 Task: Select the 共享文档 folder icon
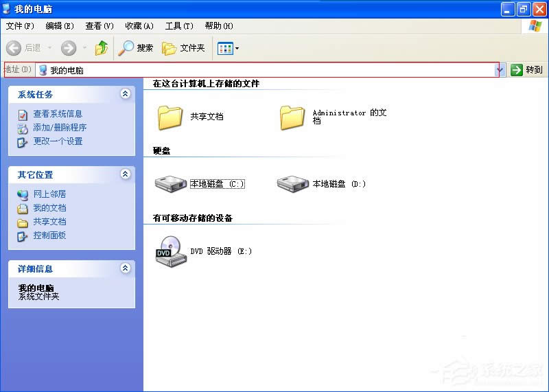(170, 117)
